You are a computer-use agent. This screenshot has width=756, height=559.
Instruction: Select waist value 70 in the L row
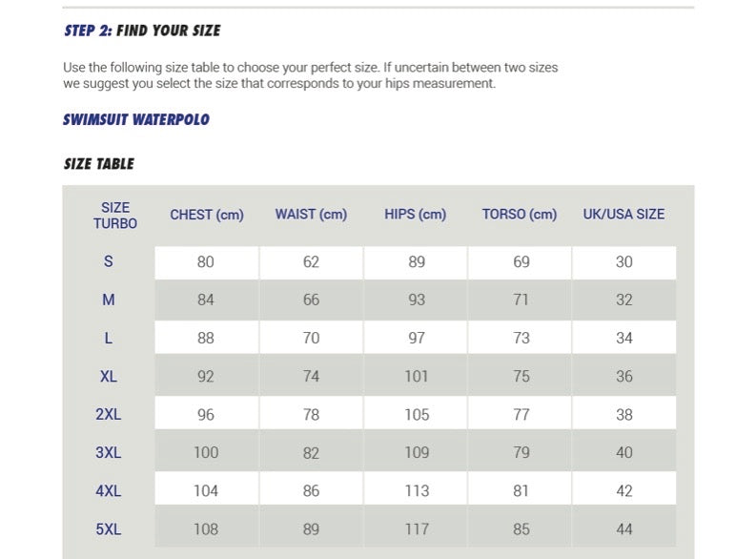[311, 339]
